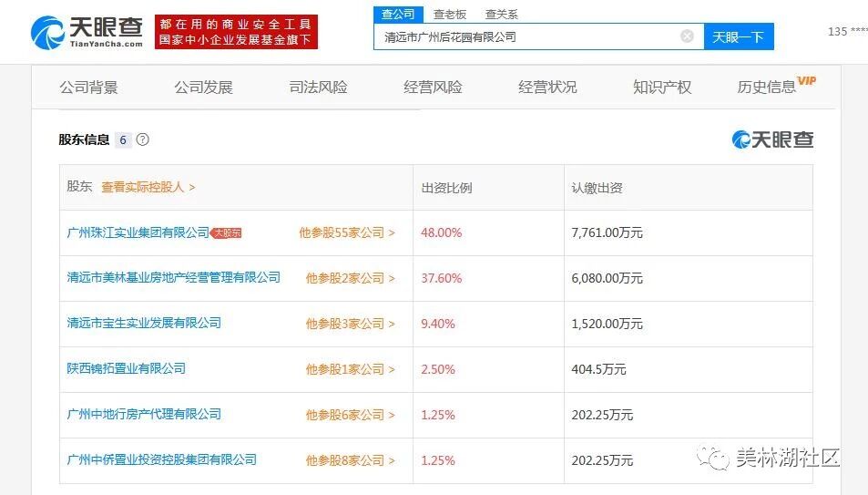This screenshot has width=868, height=495.
Task: Open 广州珠江实业集团有限公司 shareholder link
Action: pos(138,232)
